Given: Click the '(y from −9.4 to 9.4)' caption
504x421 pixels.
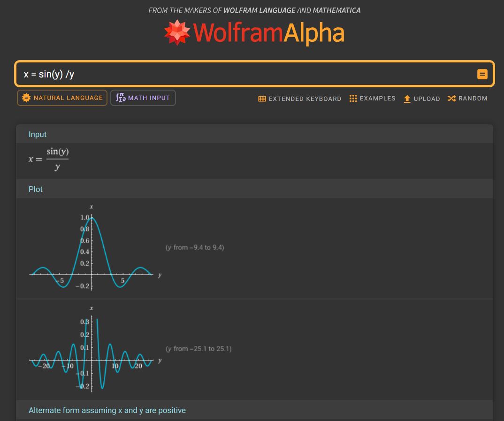Looking at the screenshot, I should click(x=195, y=247).
